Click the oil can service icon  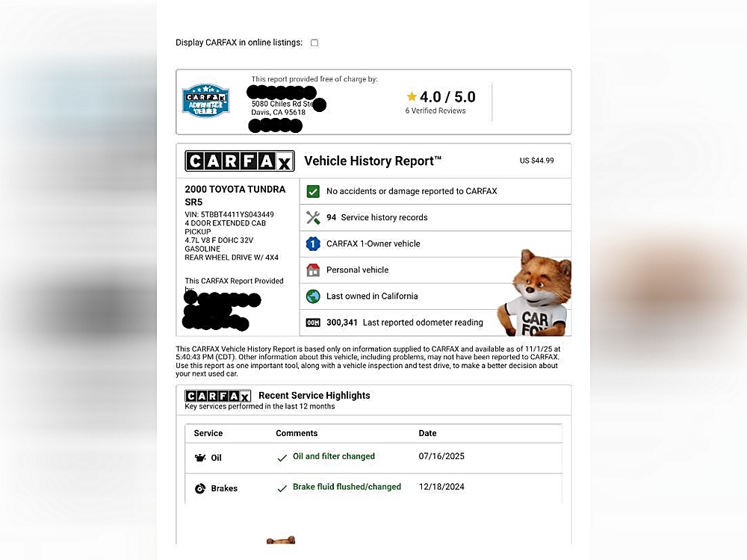(x=200, y=458)
